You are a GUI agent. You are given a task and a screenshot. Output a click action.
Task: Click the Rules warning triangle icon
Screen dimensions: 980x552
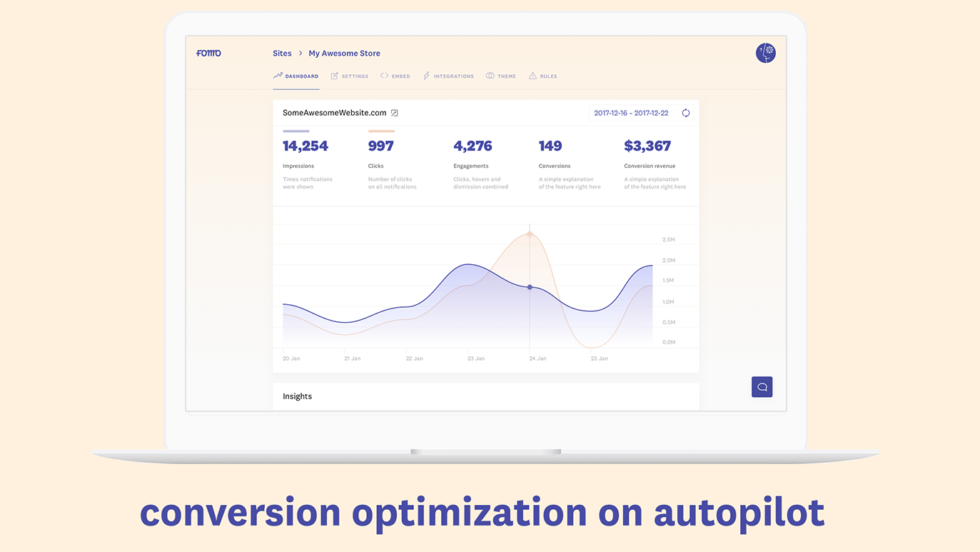click(x=532, y=76)
